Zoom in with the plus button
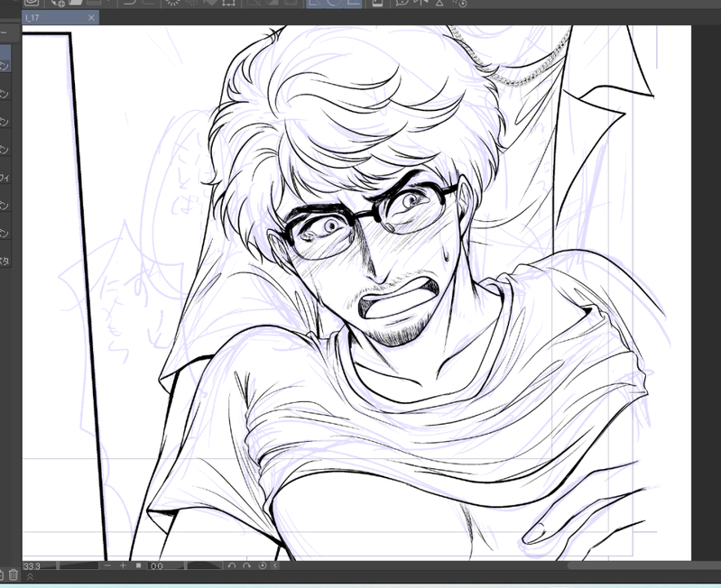Image resolution: width=721 pixels, height=588 pixels. tap(123, 565)
